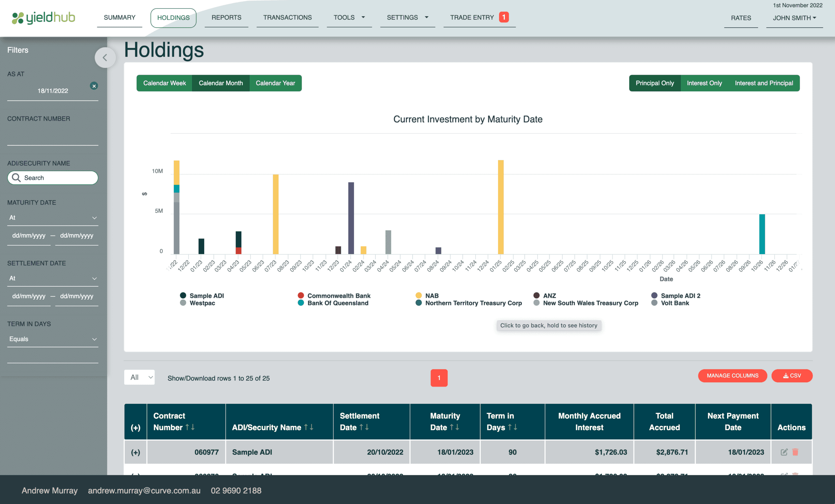Download the CSV export
This screenshot has width=835, height=504.
[792, 375]
